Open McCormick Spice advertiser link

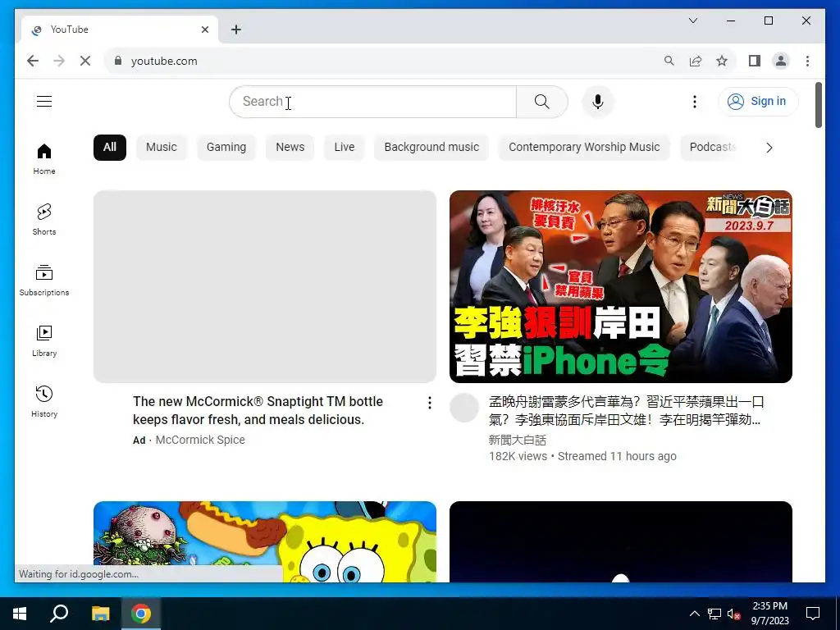coord(200,440)
